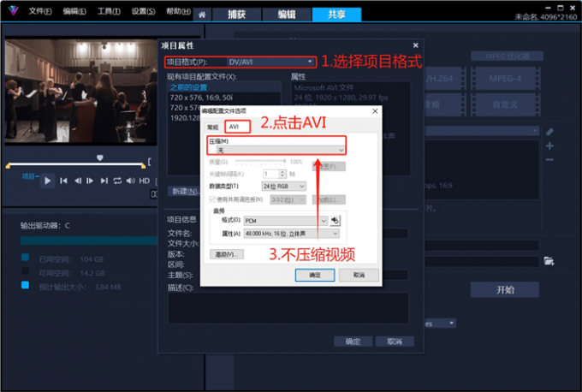Open the 编辑(E) menu
Viewport: 582px width, 392px height.
click(x=74, y=11)
